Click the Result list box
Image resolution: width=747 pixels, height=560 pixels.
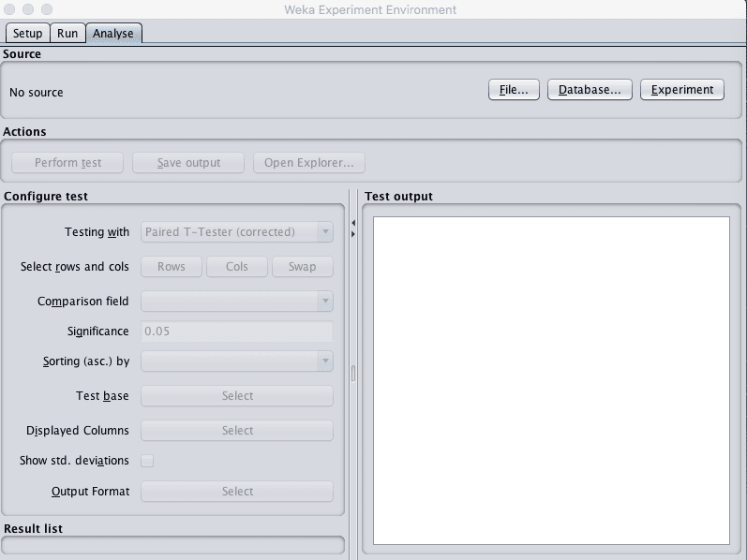[x=172, y=545]
